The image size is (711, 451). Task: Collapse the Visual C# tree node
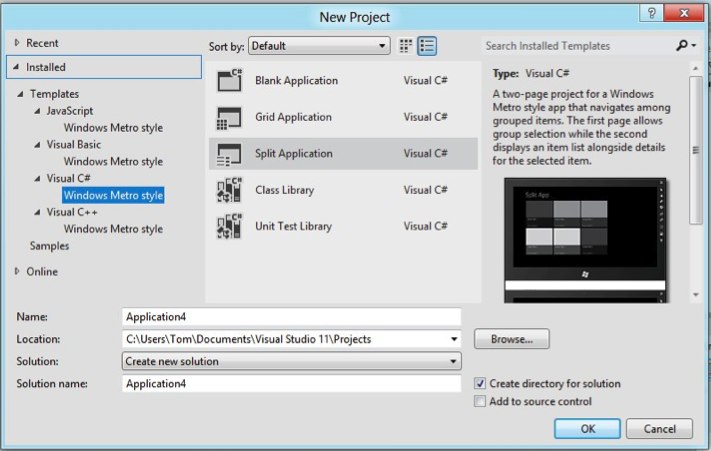(37, 178)
